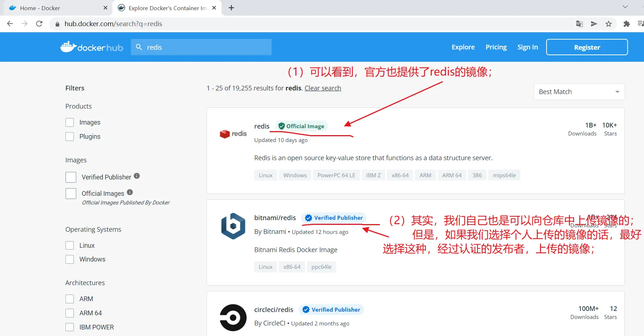644x336 pixels.
Task: Click 'Updated 10 days ago' on redis
Action: click(281, 140)
